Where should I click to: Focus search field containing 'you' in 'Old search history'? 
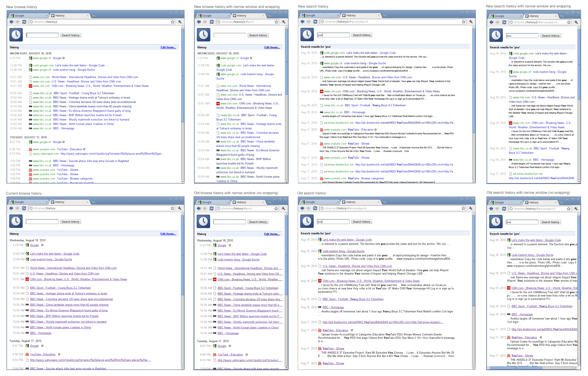tap(333, 222)
